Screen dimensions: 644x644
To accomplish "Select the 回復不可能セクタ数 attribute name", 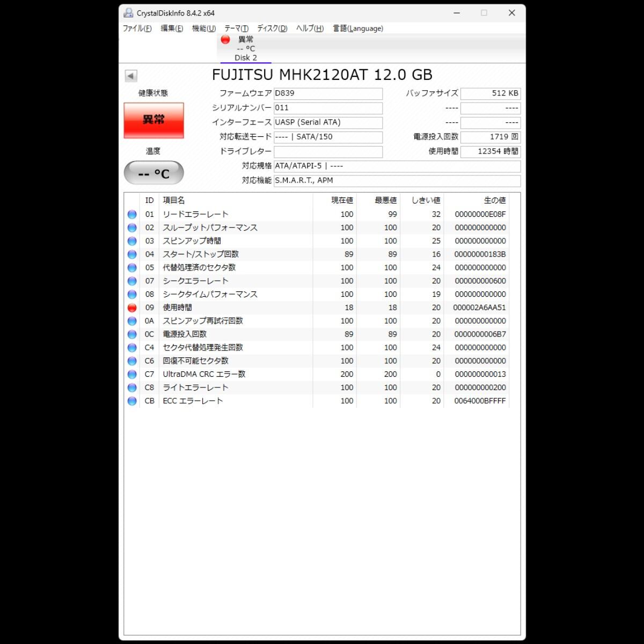I will [x=195, y=361].
